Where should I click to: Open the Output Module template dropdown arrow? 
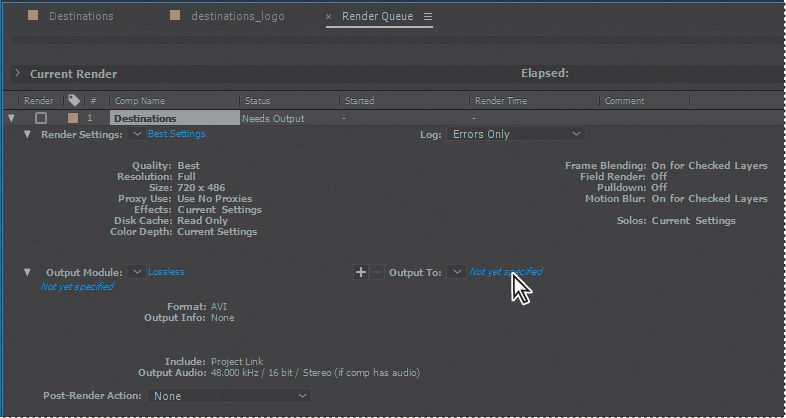coord(136,272)
